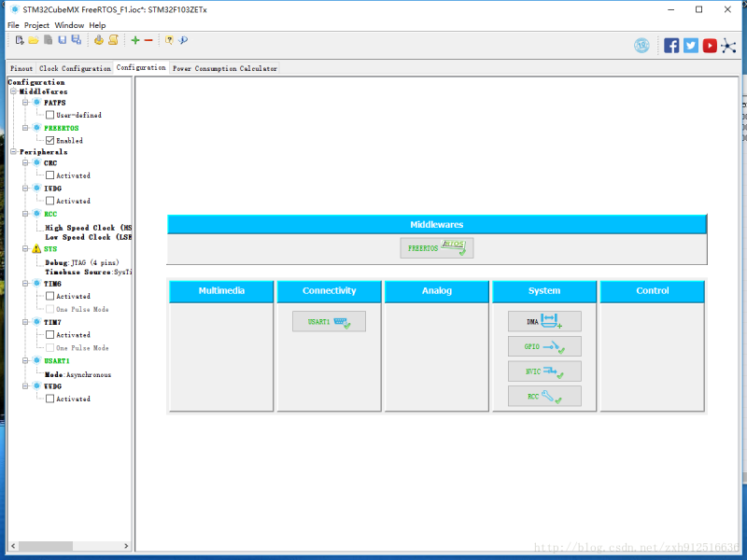Image resolution: width=747 pixels, height=560 pixels.
Task: Click the TIM7 One Pulse Mode checkbox
Action: [50, 347]
